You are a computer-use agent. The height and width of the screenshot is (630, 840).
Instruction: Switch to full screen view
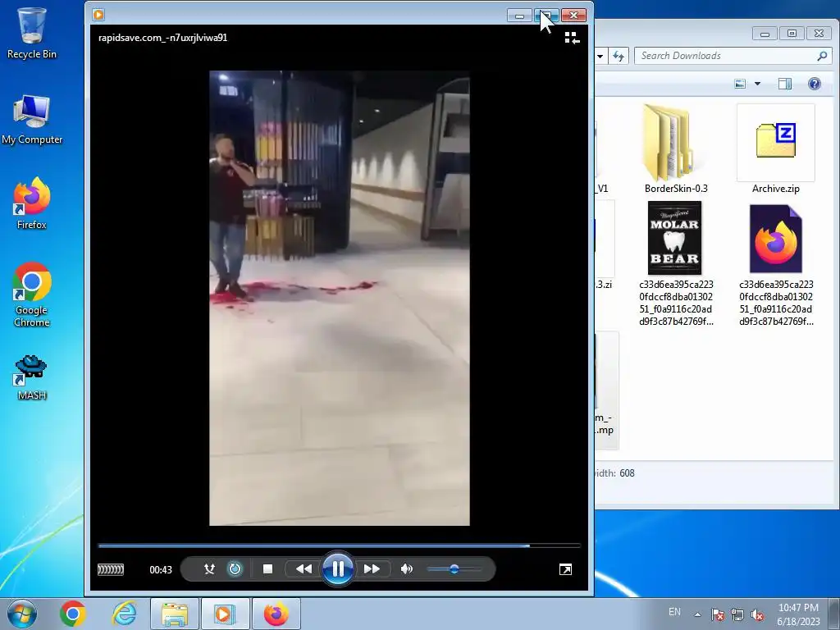565,569
